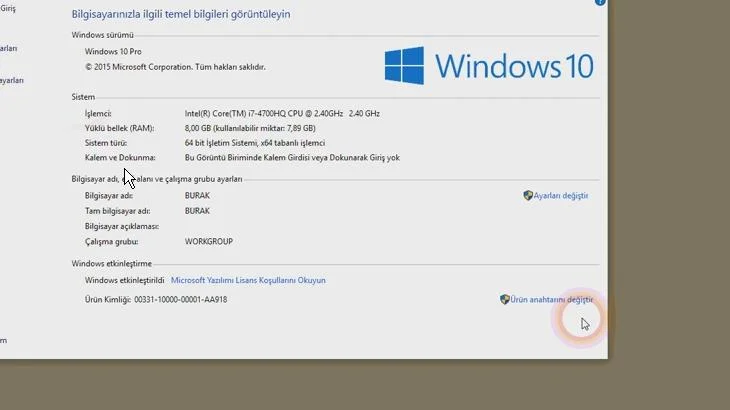Click BURAK next to Tam bilgisayar adı
Screen dimensions: 730x410
pyautogui.click(x=197, y=211)
